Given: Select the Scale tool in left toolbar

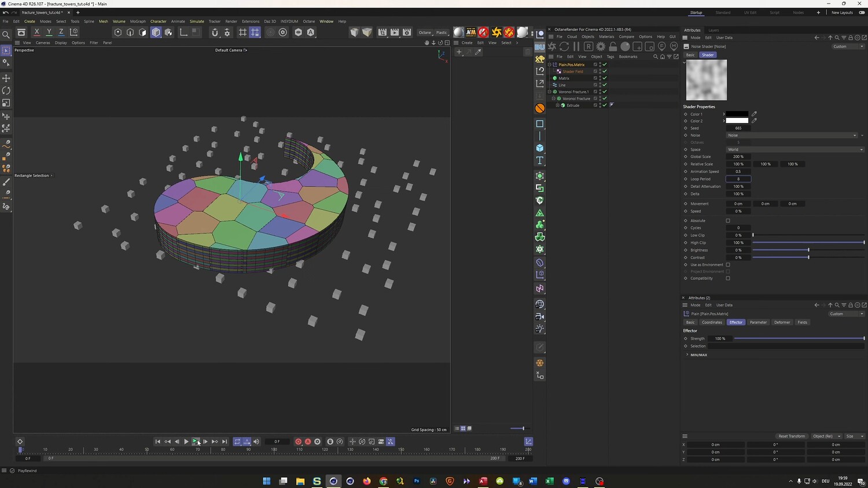Looking at the screenshot, I should (x=6, y=103).
